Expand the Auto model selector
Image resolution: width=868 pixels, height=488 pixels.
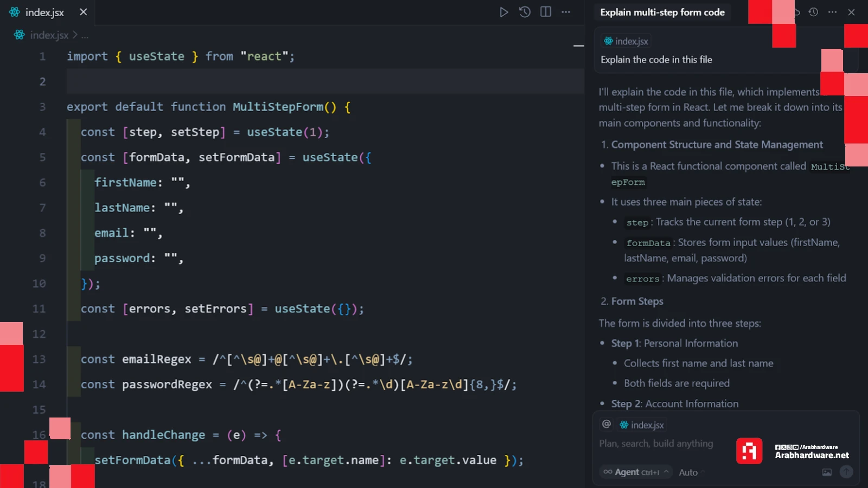point(691,472)
